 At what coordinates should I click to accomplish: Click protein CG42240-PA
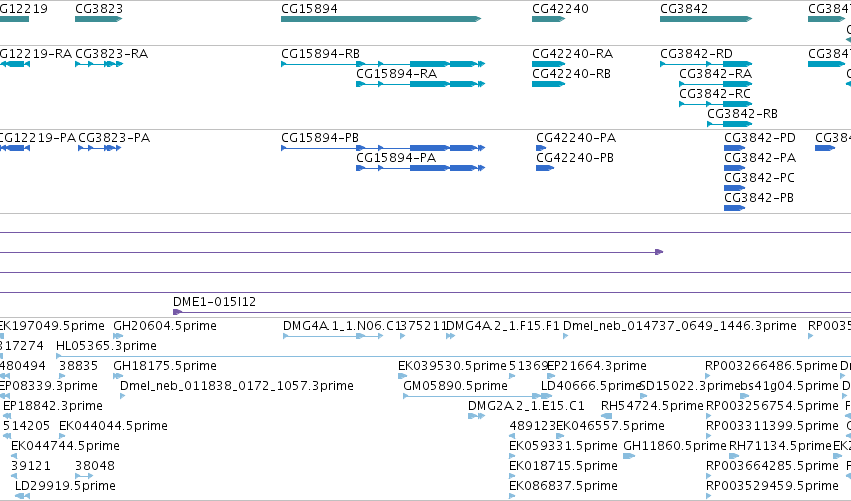coord(576,138)
